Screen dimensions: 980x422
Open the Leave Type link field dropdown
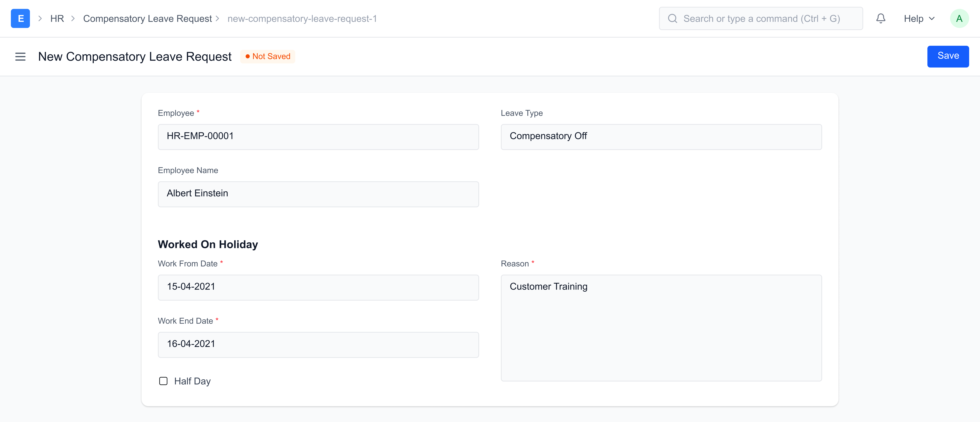(661, 137)
